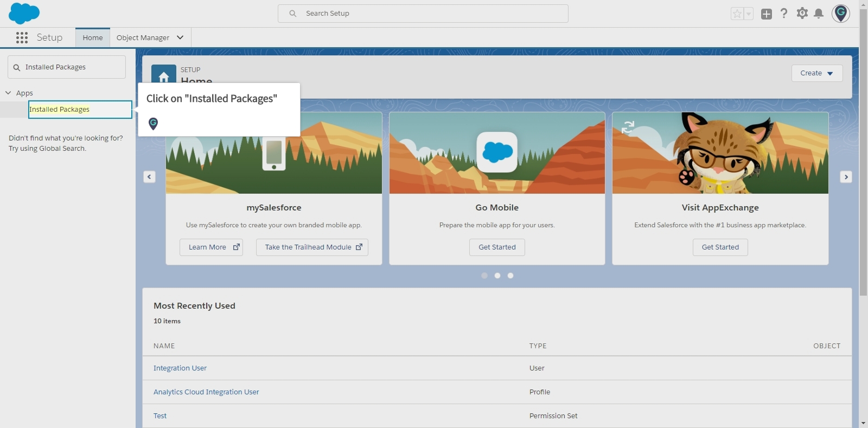The height and width of the screenshot is (428, 868).
Task: Open the setup gear menu
Action: [x=802, y=14]
